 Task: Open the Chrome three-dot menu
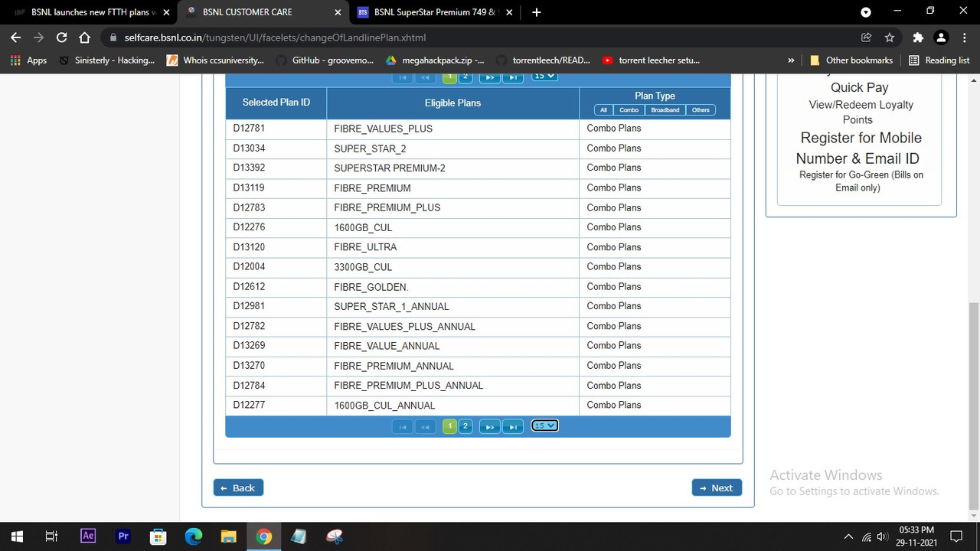pos(963,37)
